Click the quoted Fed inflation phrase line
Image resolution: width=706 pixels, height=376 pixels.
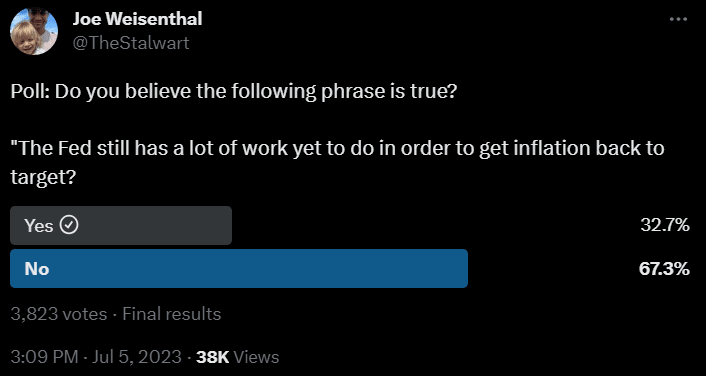coord(337,149)
